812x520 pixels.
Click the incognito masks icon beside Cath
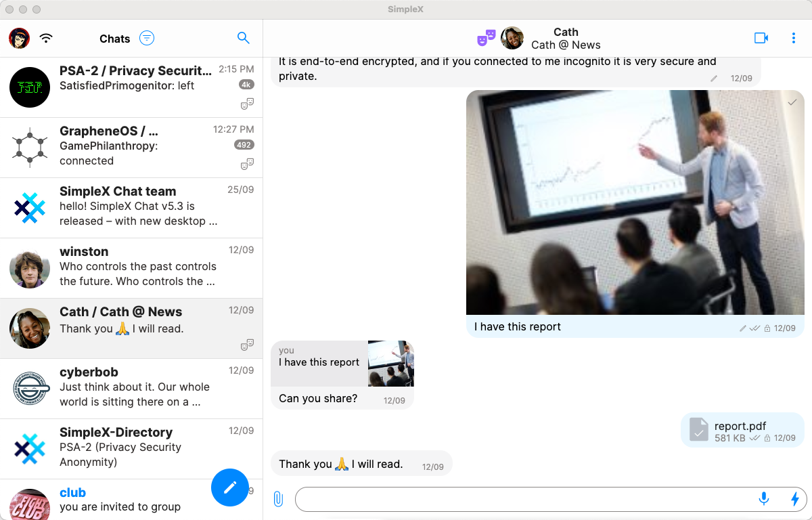point(487,39)
